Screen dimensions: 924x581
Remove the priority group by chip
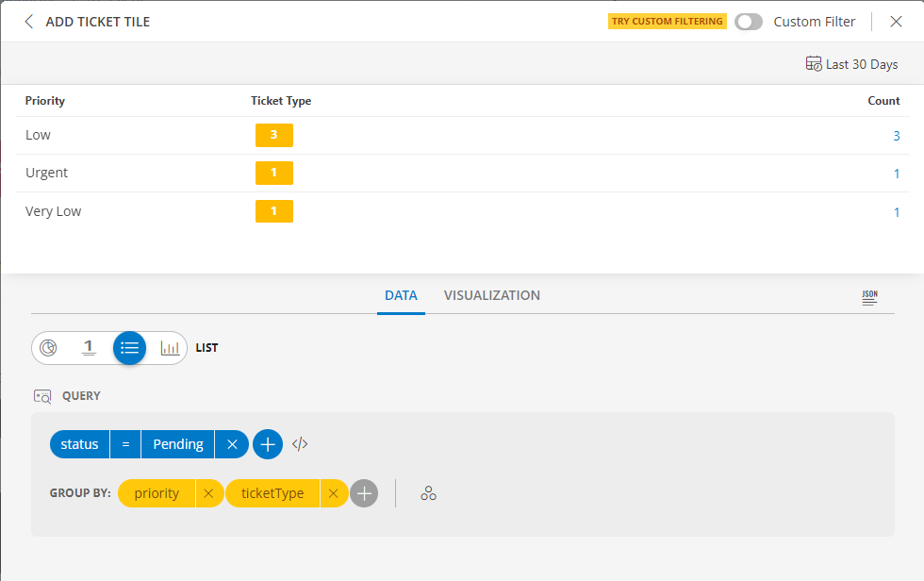coord(207,492)
